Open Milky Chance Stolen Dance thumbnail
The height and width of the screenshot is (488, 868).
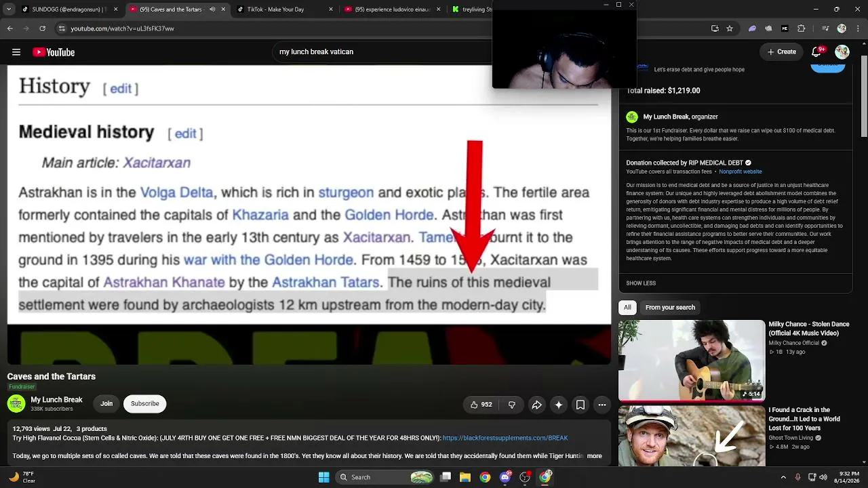pyautogui.click(x=692, y=360)
